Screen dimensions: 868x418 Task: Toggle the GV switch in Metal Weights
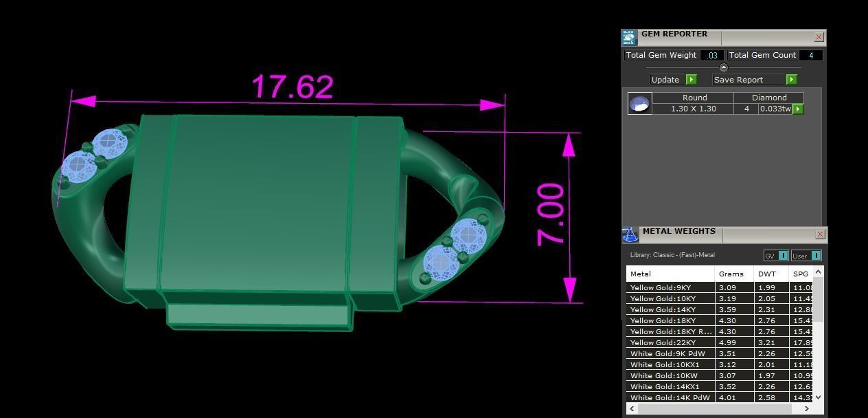pyautogui.click(x=783, y=256)
